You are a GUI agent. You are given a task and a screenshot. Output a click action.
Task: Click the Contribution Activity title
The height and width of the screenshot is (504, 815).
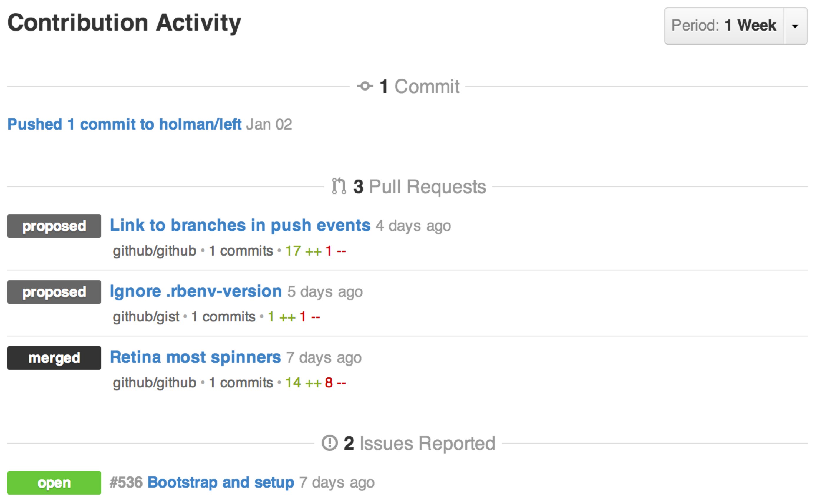pos(124,23)
